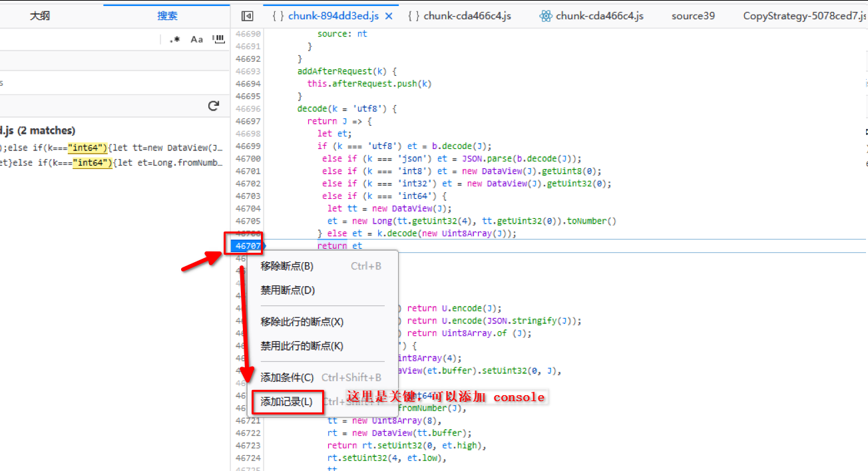Select 禁用此行的断点(K) menu entry
The width and height of the screenshot is (868, 471).
pyautogui.click(x=302, y=346)
